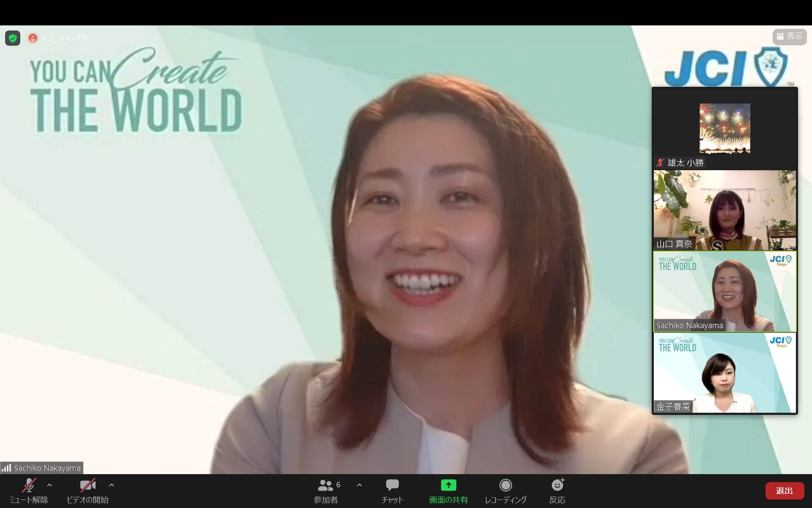
Task: Click the red leave button (退出)
Action: pos(784,491)
